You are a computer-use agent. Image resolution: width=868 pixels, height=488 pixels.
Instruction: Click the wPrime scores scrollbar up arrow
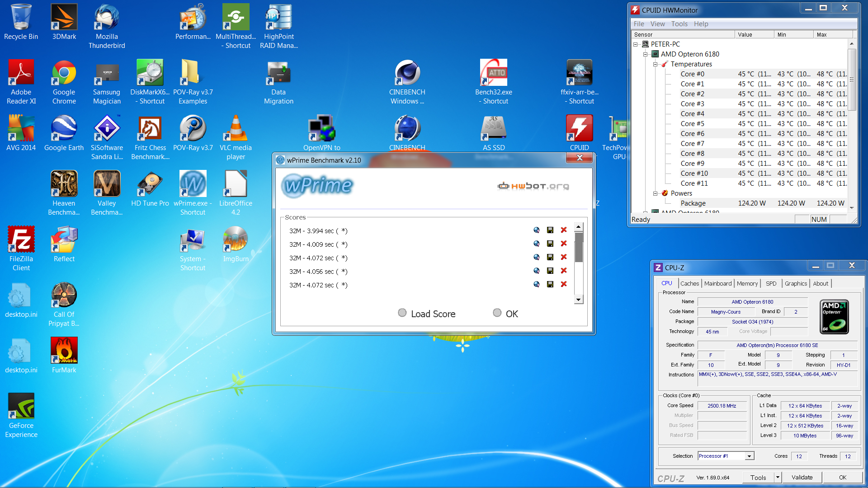coord(578,227)
